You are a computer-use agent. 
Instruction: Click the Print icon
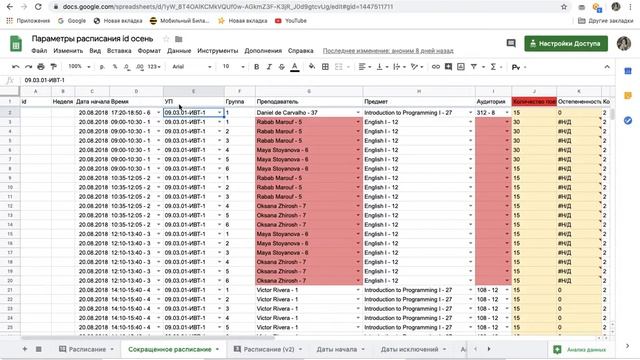pos(41,67)
